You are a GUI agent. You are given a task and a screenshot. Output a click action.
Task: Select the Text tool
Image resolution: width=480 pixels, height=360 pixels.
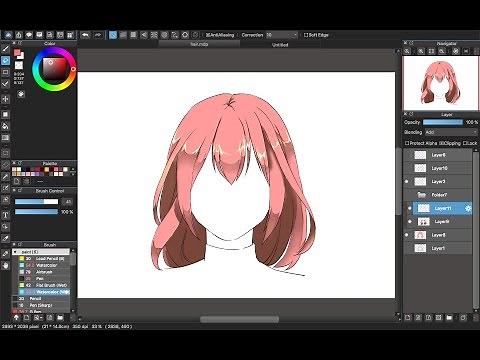5,215
